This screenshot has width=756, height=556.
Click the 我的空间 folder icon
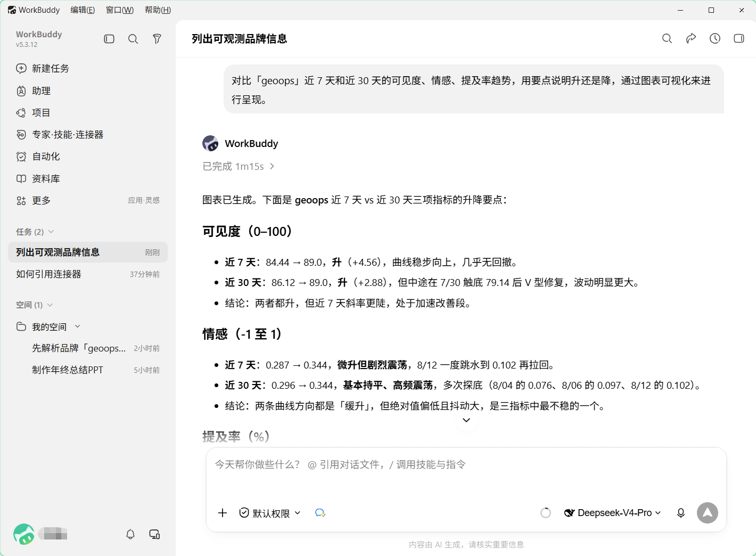coord(21,326)
